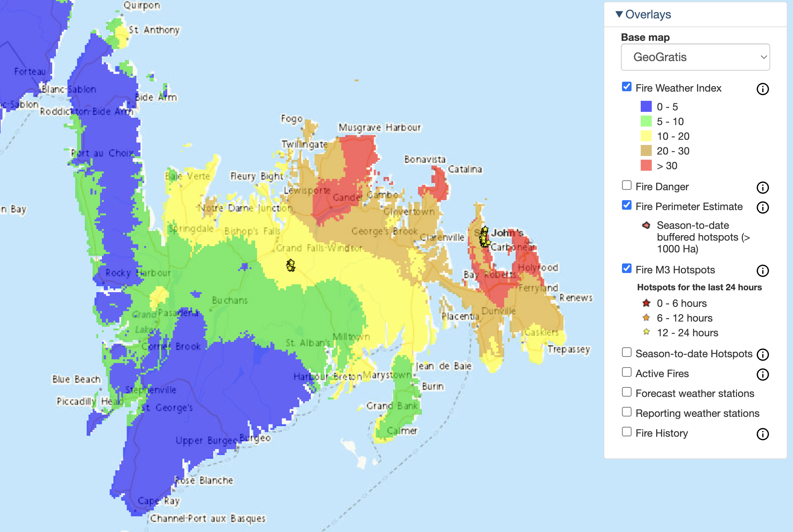Enable the Active Fires checkbox
The width and height of the screenshot is (793, 532).
pyautogui.click(x=627, y=372)
